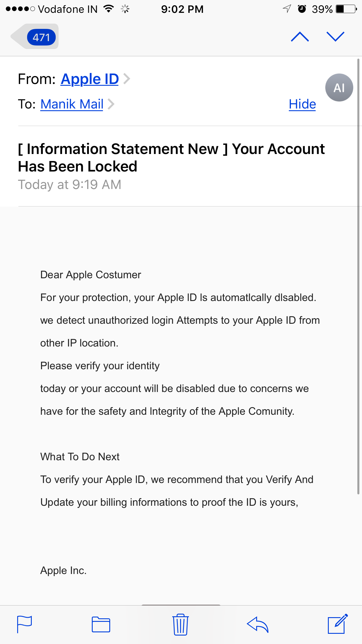Delete this email with trash icon

coord(181,624)
